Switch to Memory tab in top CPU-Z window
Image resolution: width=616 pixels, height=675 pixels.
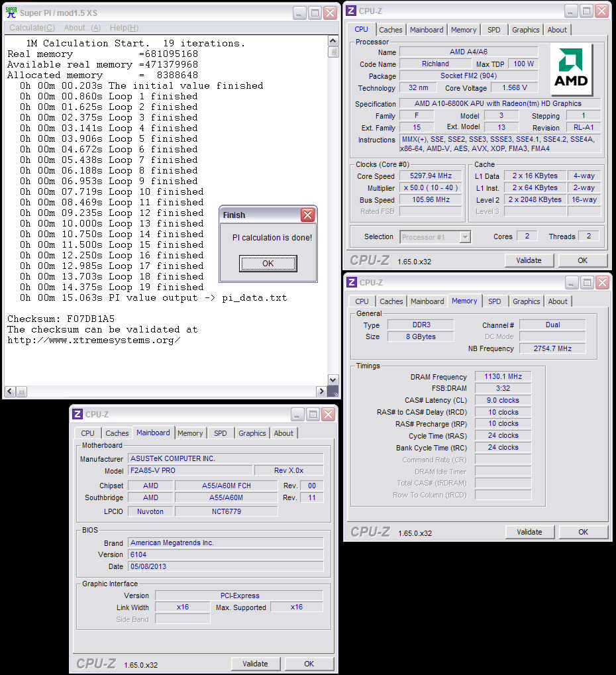[x=464, y=30]
